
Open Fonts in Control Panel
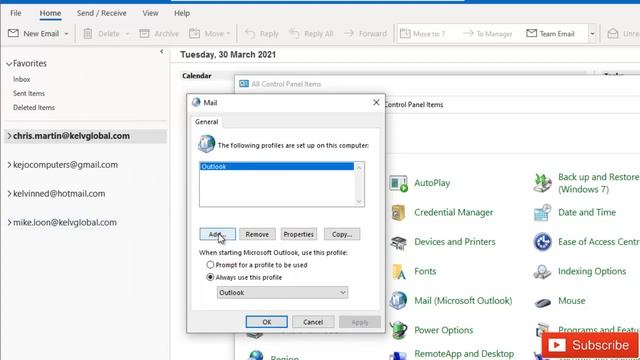425,271
